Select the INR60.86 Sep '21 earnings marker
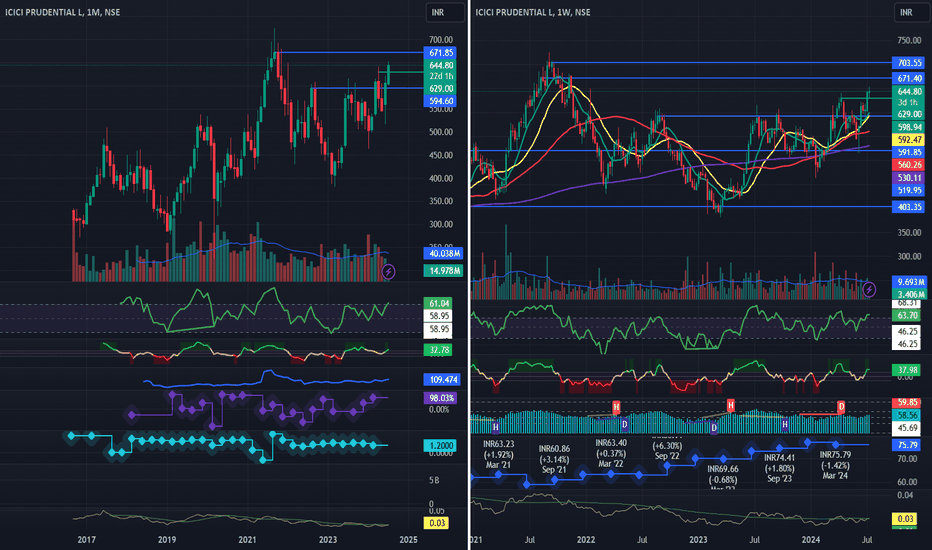The height and width of the screenshot is (550, 932). click(554, 459)
